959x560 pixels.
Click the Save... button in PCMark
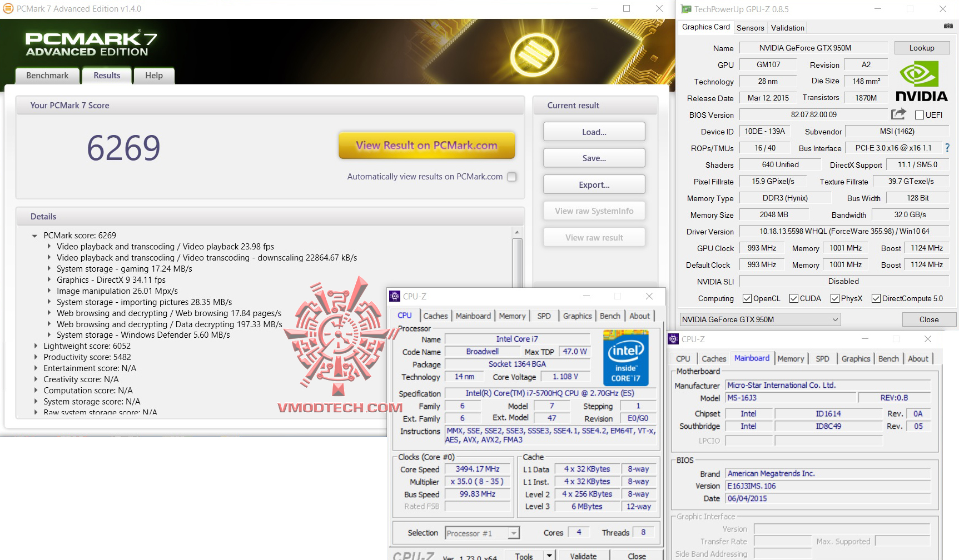point(594,158)
